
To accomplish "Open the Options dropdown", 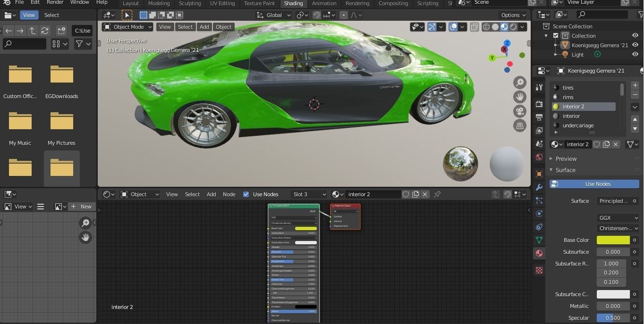I will [x=513, y=15].
